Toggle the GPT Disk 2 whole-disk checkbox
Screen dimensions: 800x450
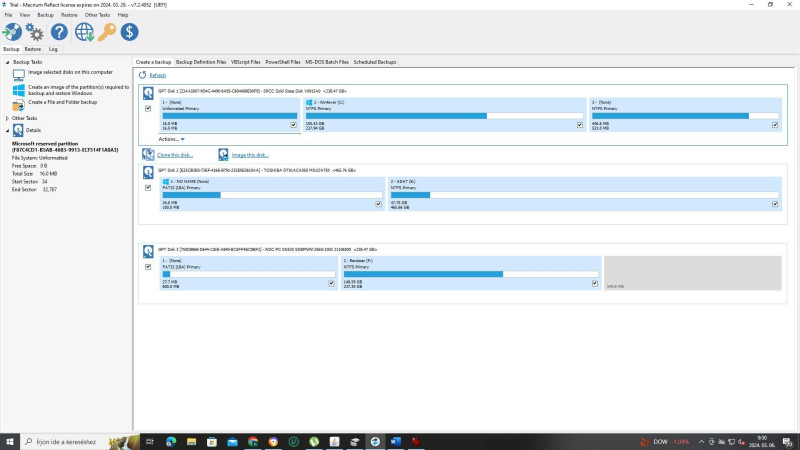point(148,188)
